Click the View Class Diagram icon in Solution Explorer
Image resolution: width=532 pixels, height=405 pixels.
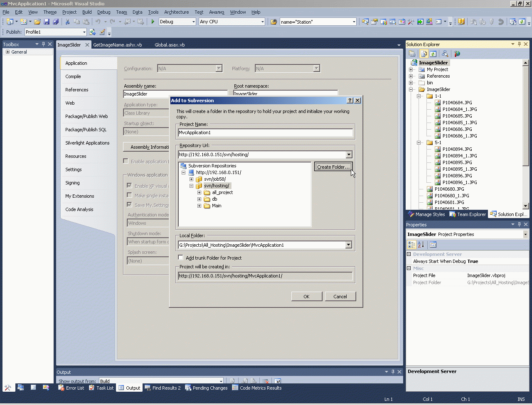pyautogui.click(x=445, y=54)
